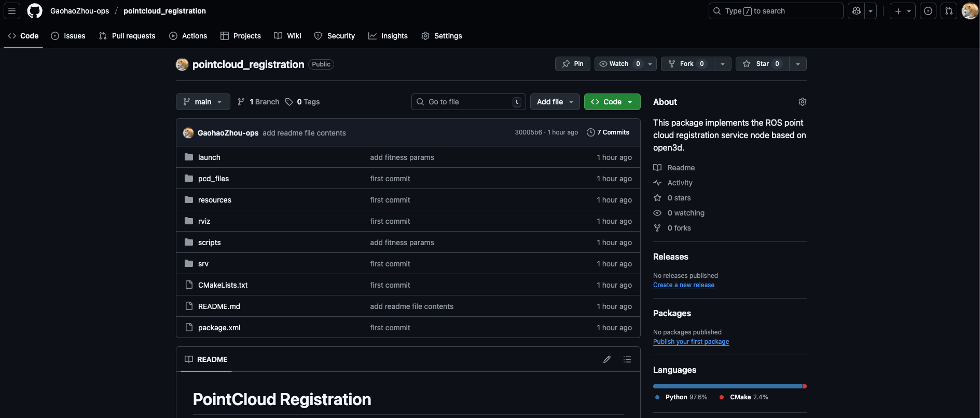Open the user avatar menu in the header
Viewport: 980px width, 418px height.
pos(970,11)
